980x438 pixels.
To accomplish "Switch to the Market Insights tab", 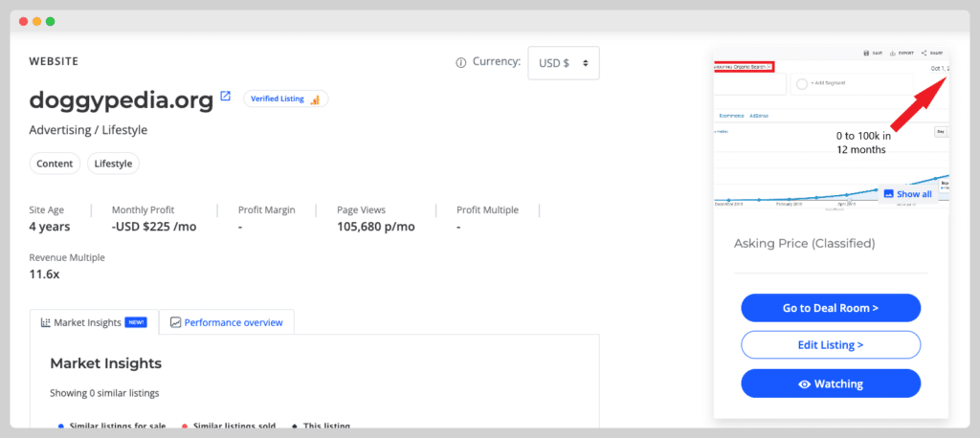I will coord(95,322).
